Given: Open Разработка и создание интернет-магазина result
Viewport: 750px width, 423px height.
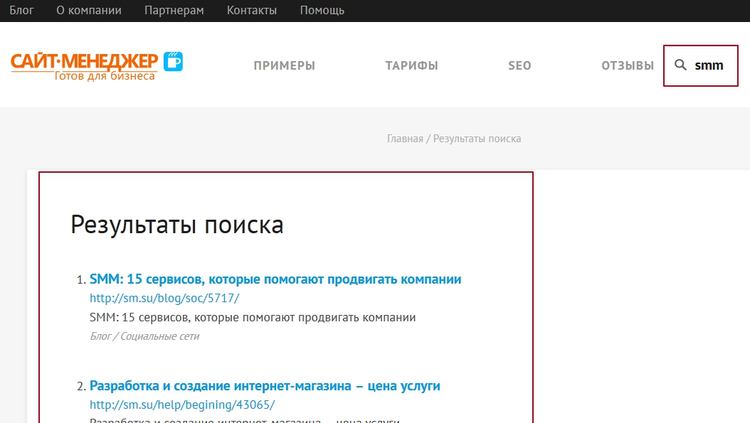Looking at the screenshot, I should tap(264, 385).
